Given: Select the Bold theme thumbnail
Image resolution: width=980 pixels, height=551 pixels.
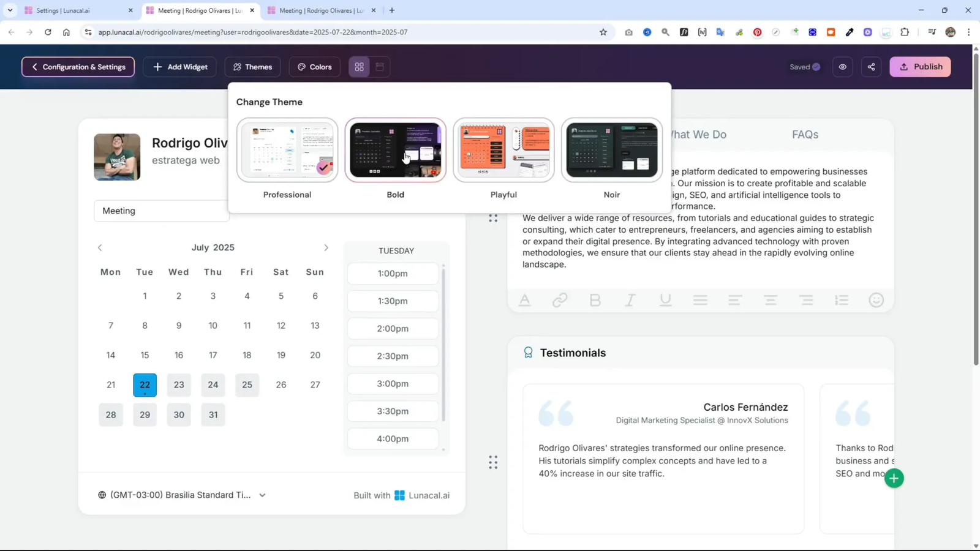Looking at the screenshot, I should pos(395,150).
